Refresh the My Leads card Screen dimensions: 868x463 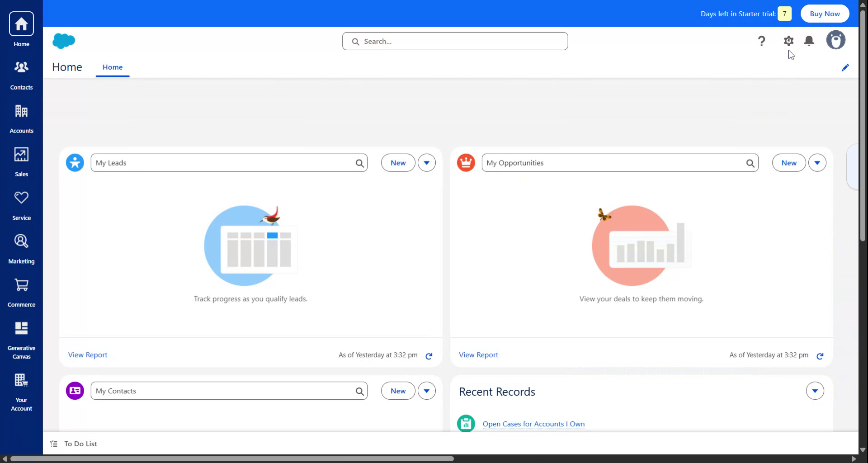coord(429,356)
